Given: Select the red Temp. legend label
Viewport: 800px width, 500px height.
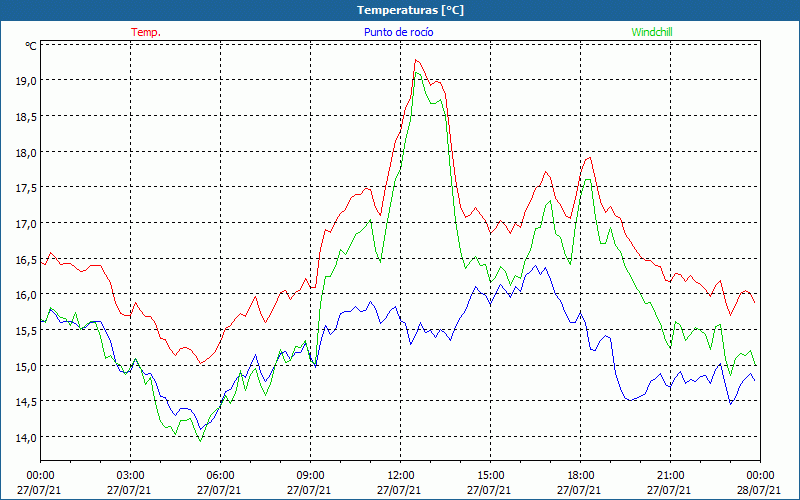Looking at the screenshot, I should [146, 32].
